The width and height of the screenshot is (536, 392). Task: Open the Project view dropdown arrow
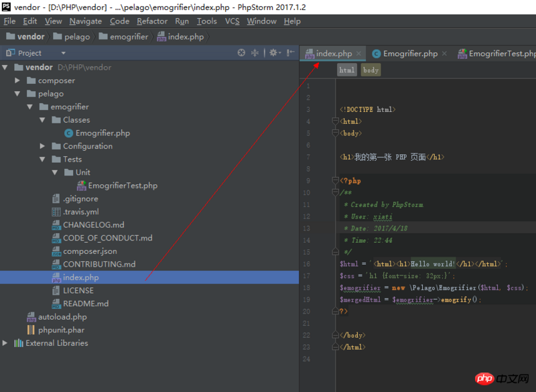click(x=63, y=53)
